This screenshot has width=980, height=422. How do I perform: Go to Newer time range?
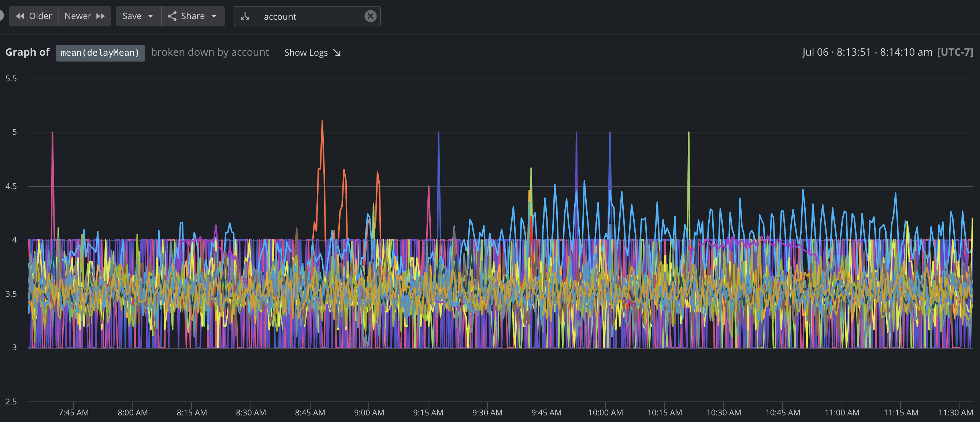point(85,16)
